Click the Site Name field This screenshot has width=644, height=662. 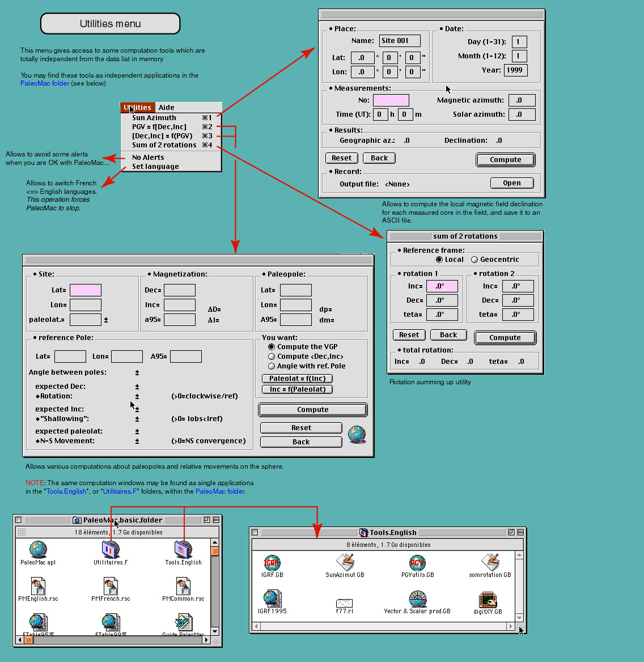[x=400, y=41]
